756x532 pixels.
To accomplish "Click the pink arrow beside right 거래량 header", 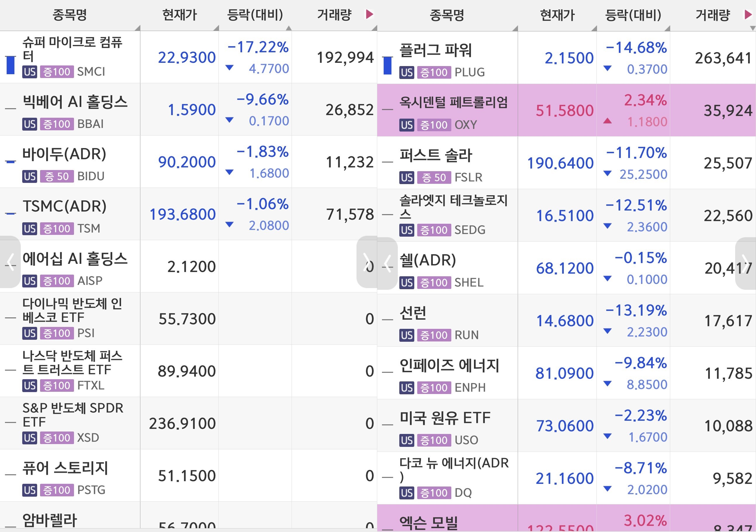I will click(748, 14).
